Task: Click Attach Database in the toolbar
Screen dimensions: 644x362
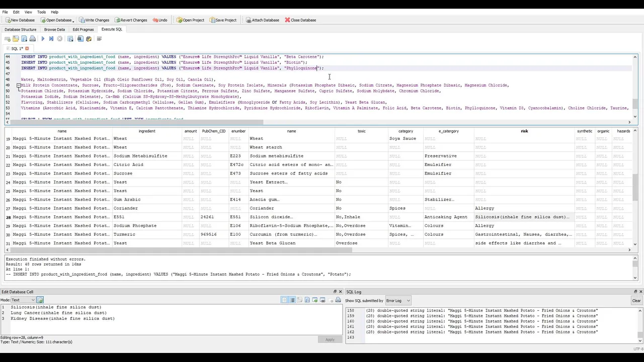Action: (262, 20)
